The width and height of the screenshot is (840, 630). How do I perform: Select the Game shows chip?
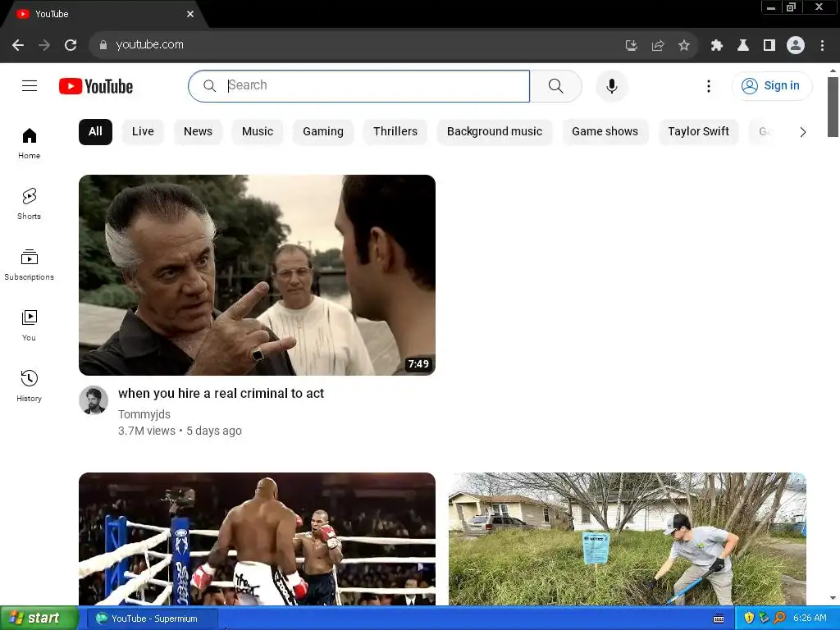[x=605, y=132]
